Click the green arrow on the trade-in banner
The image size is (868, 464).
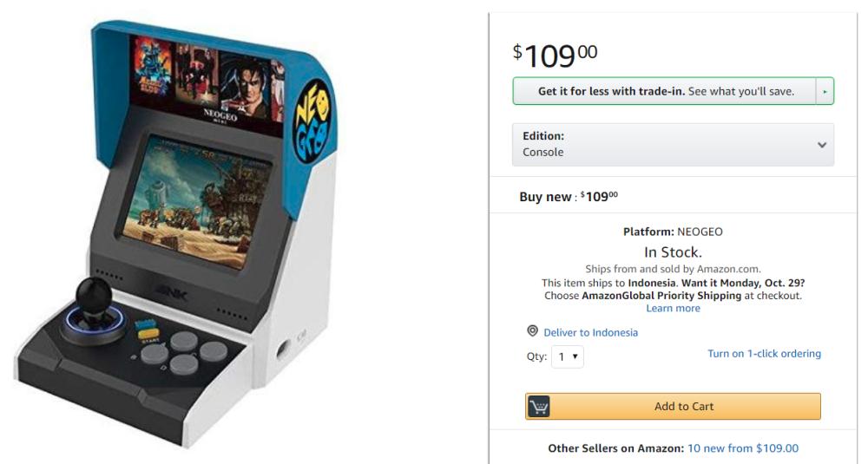click(x=825, y=91)
